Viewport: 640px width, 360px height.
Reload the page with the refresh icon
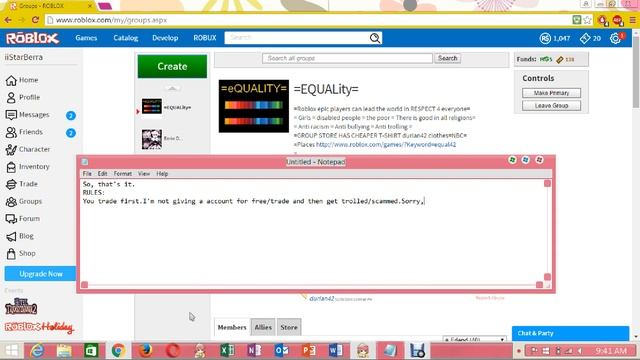[x=35, y=20]
